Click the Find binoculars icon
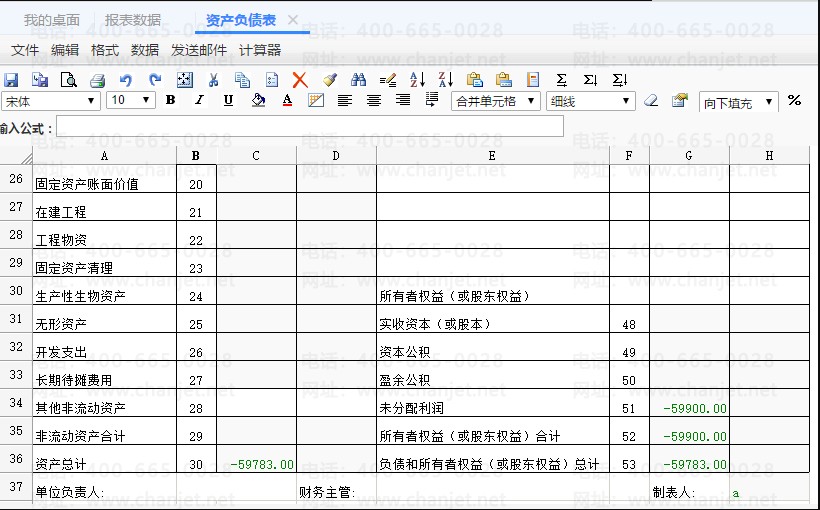Viewport: 820px width, 510px height. [358, 80]
